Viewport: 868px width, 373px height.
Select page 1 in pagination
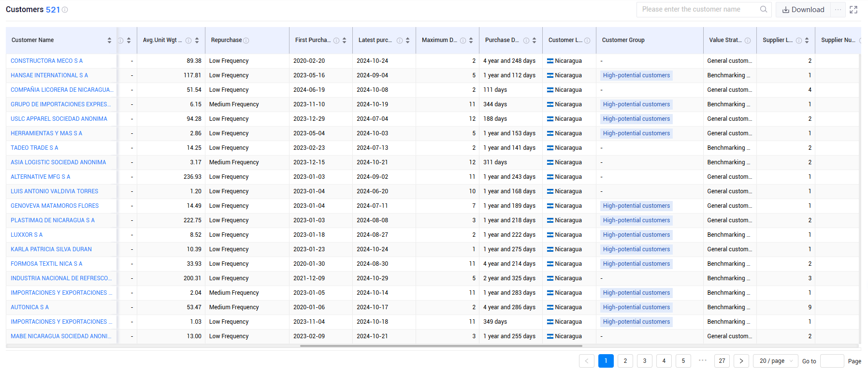(606, 361)
